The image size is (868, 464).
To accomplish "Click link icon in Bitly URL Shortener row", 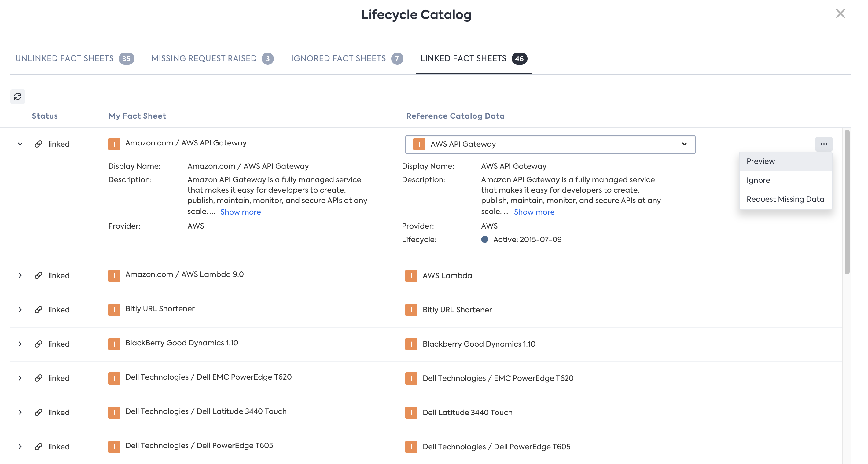I will [x=39, y=310].
